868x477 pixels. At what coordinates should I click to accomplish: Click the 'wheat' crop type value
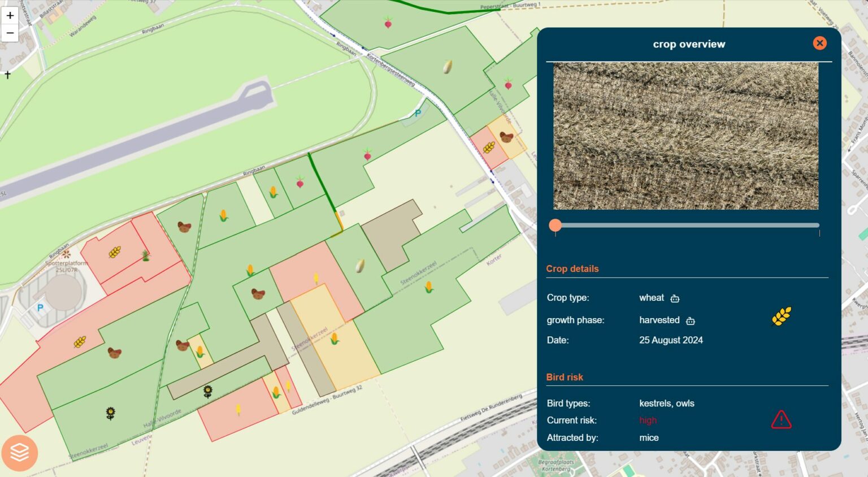[652, 298]
